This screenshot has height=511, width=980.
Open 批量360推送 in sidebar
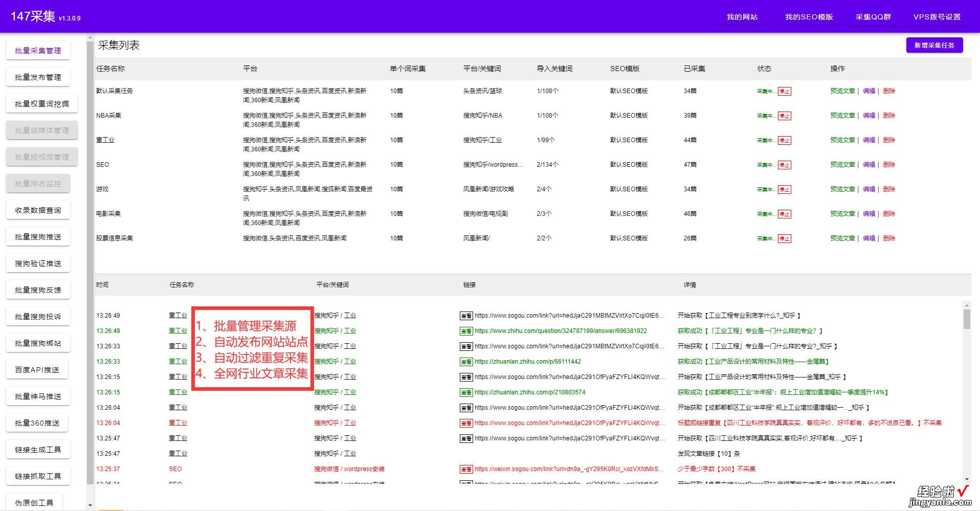pos(37,423)
